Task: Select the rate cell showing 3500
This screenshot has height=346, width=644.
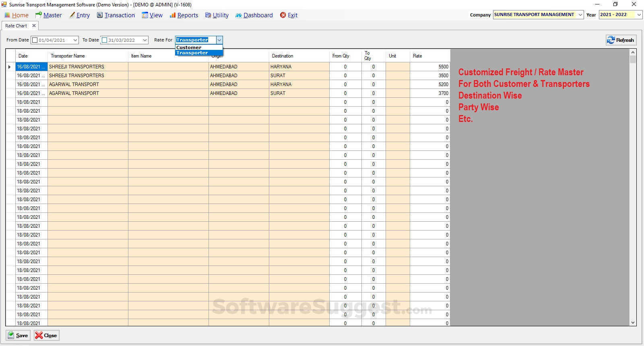Action: [x=430, y=76]
